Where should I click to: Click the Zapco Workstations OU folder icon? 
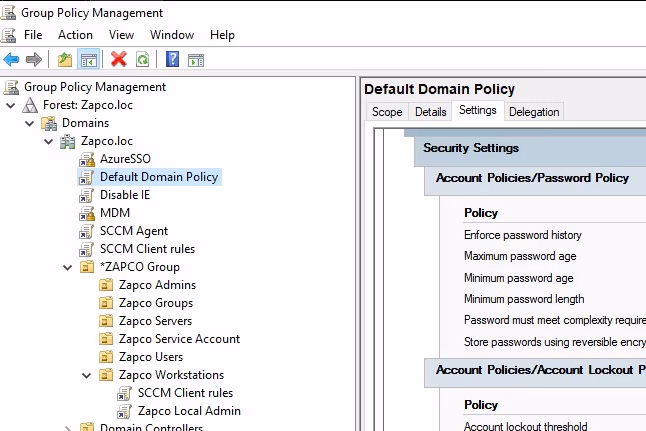pyautogui.click(x=106, y=375)
